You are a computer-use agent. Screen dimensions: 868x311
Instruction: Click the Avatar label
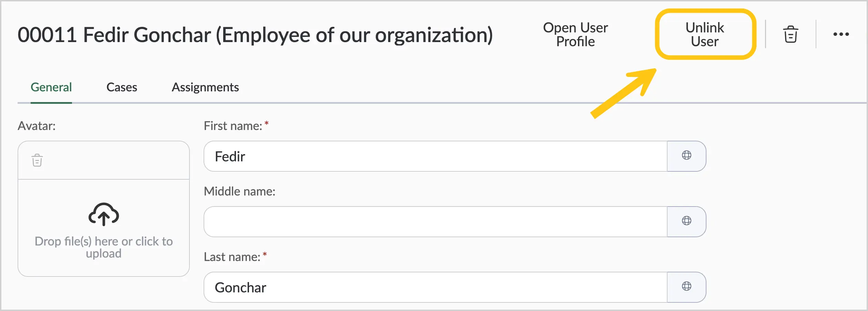pos(37,126)
